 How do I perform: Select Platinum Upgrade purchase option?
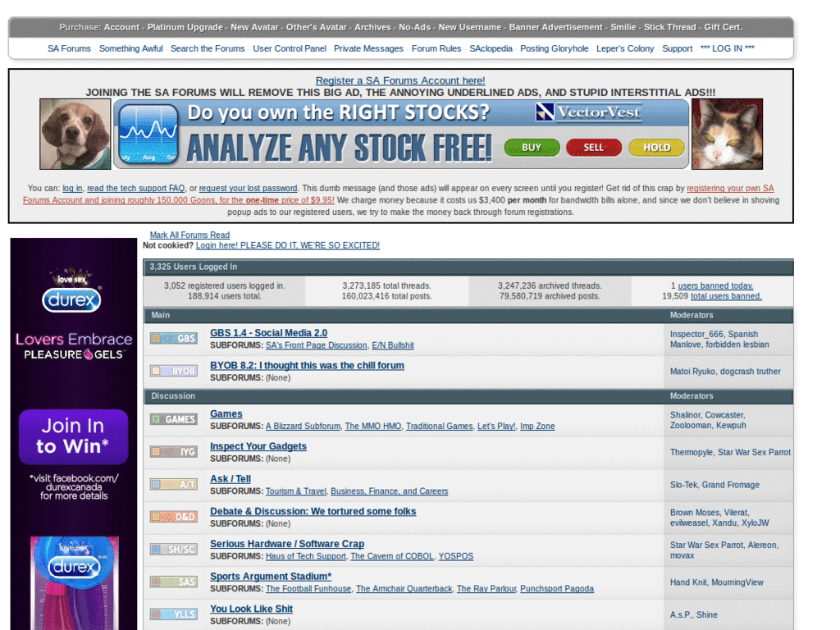(x=185, y=27)
